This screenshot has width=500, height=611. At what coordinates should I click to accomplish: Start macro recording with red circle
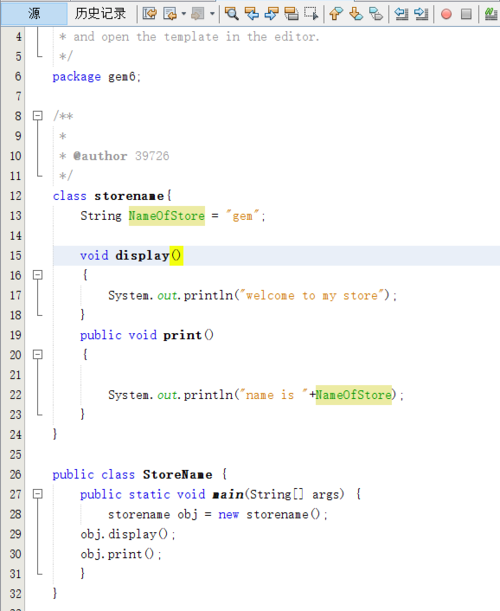(x=446, y=14)
